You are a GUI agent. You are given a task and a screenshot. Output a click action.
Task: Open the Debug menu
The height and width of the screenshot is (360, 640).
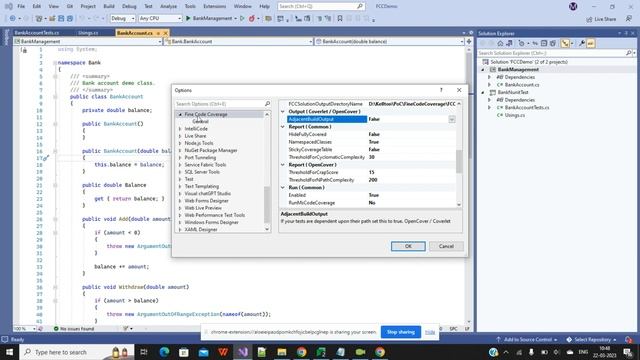point(129,7)
